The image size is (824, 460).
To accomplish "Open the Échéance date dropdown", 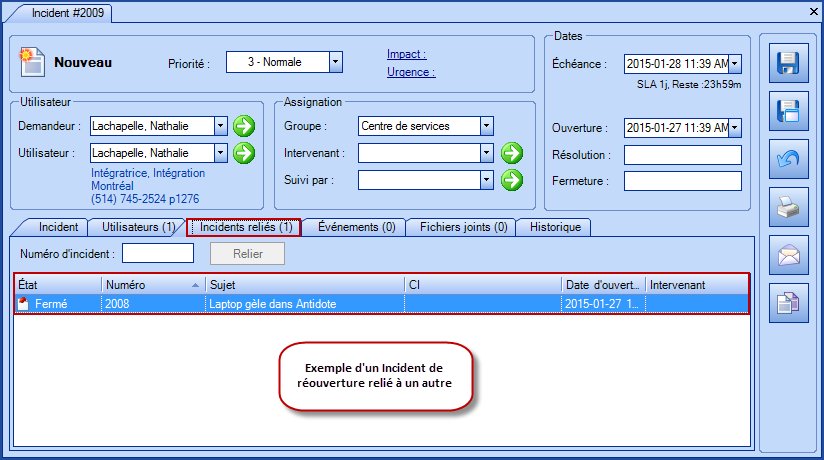I will coord(735,63).
